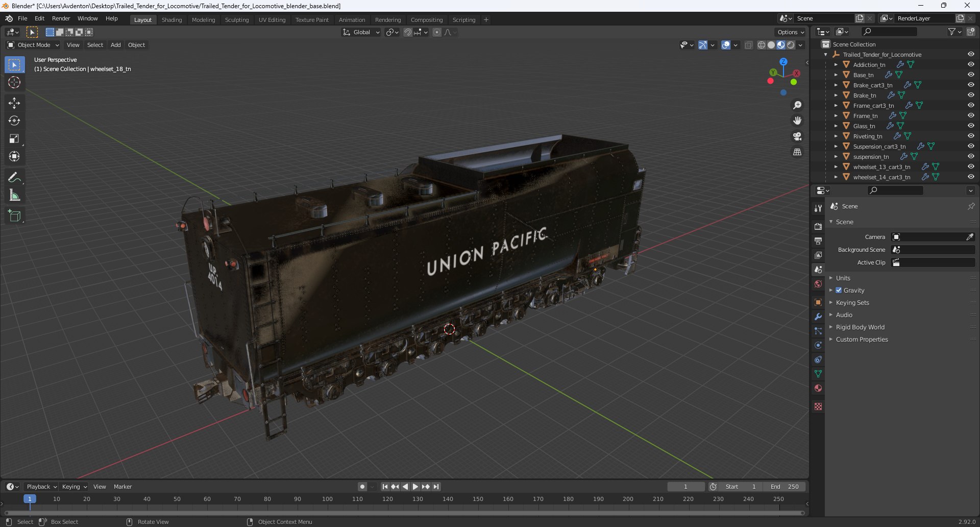Click the pan view hand icon
This screenshot has width=980, height=527.
797,121
